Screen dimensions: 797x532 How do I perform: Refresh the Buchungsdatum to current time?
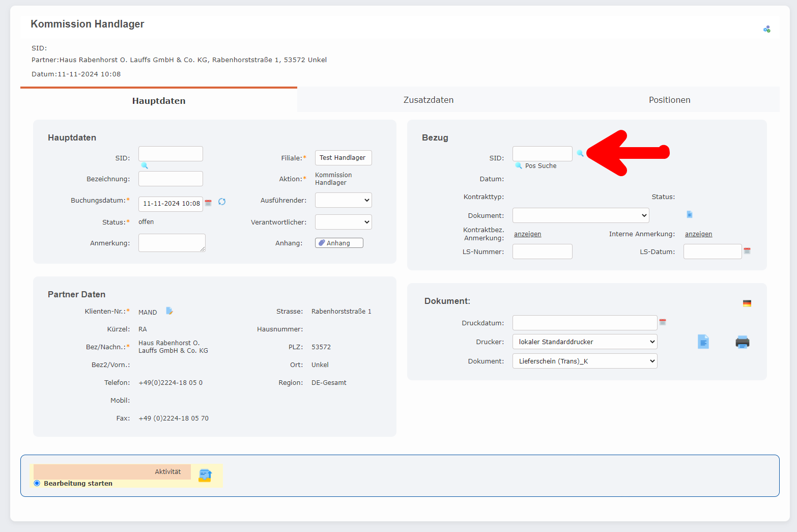[x=222, y=202]
